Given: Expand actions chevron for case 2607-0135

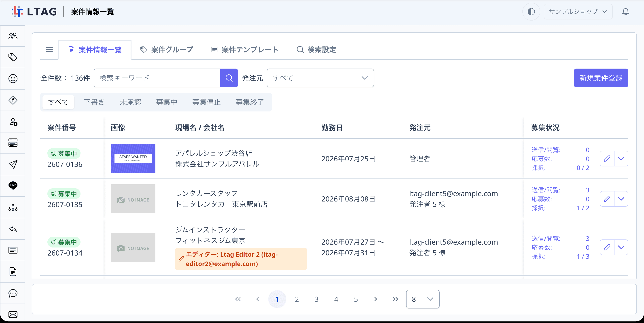Looking at the screenshot, I should (x=621, y=199).
